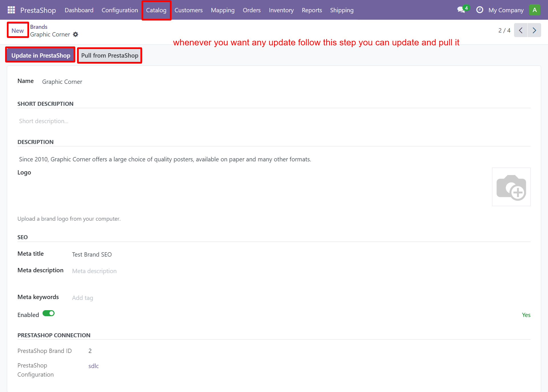Open the Orders menu
548x392 pixels.
(x=251, y=10)
